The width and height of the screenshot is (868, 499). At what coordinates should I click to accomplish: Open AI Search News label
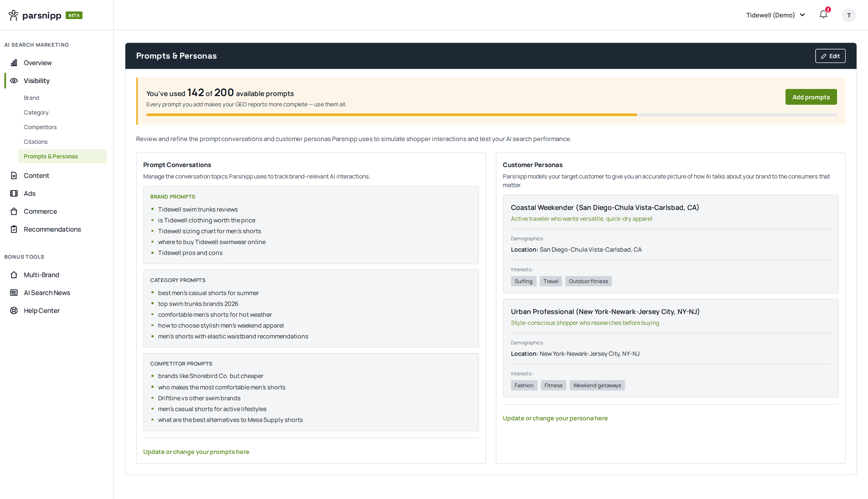coord(47,293)
